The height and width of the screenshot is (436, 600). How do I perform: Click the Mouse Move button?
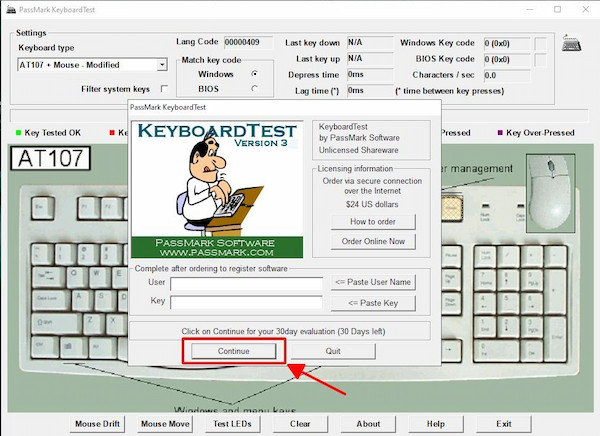(165, 424)
